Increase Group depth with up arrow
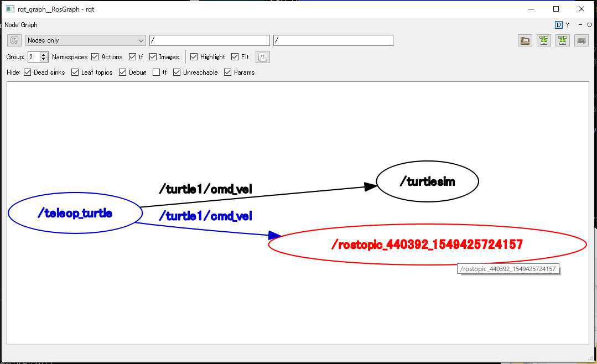 pos(43,54)
